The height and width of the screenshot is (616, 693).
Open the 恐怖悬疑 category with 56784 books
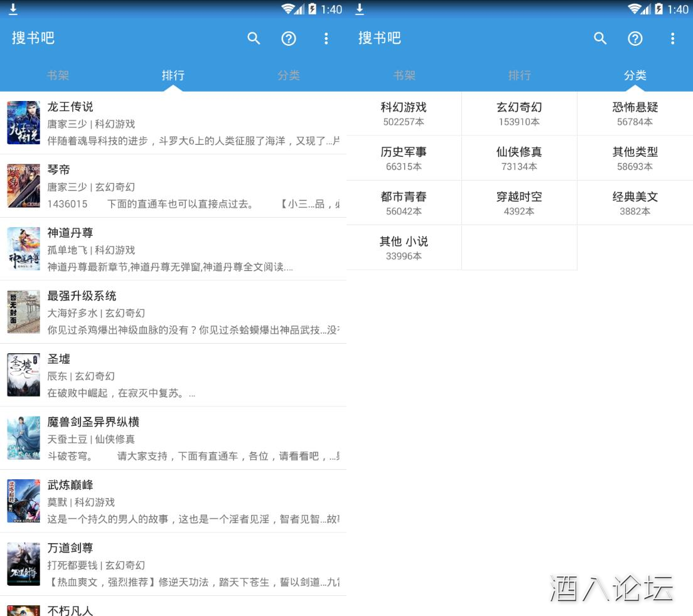coord(635,114)
